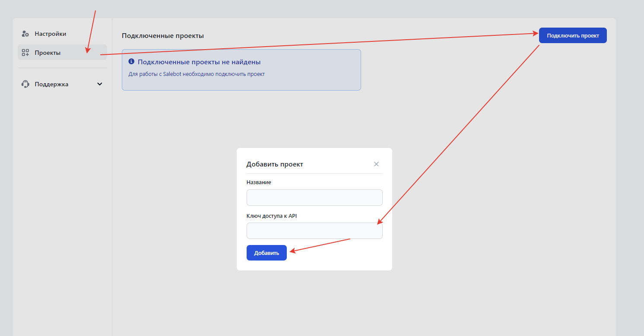The image size is (644, 336).
Task: Click the Ключ доступа к API label
Action: click(x=272, y=216)
